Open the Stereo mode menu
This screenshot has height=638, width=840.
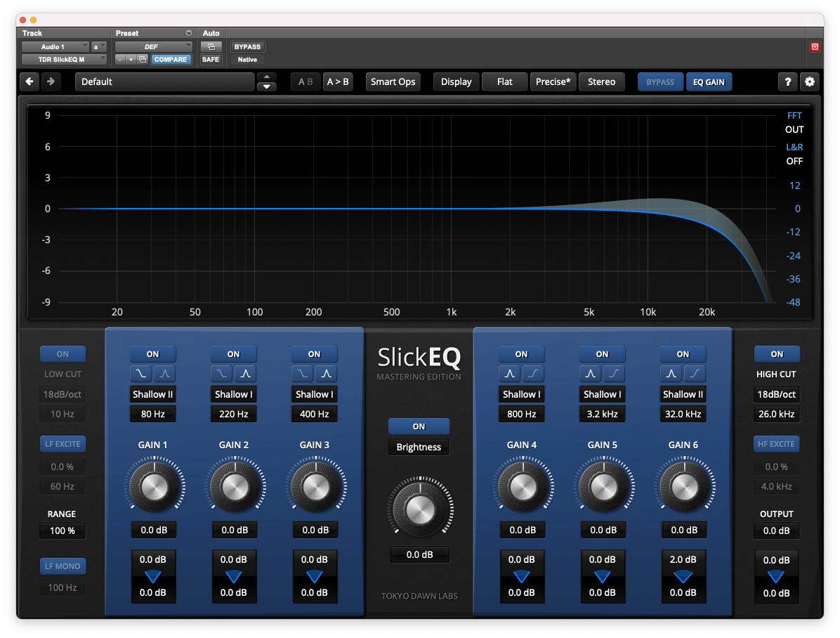(602, 82)
